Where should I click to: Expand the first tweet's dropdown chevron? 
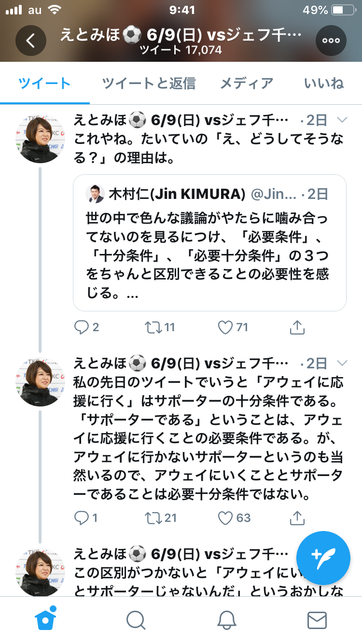[342, 120]
